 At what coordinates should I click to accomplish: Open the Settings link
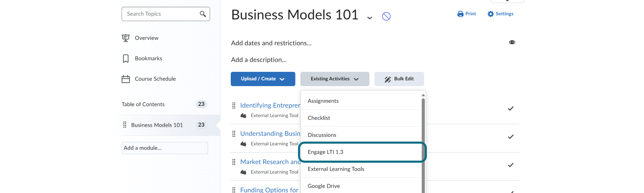[500, 14]
